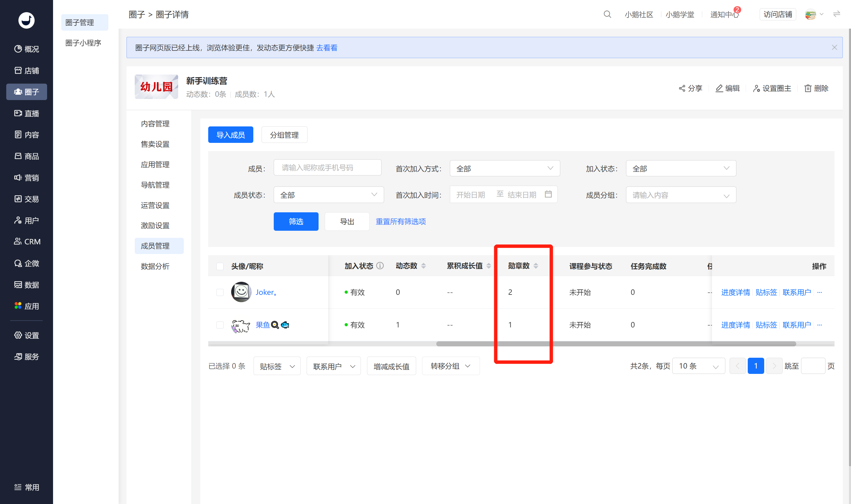Screen dimensions: 851x504
Task: Click the calendar icon in date range
Action: click(548, 194)
